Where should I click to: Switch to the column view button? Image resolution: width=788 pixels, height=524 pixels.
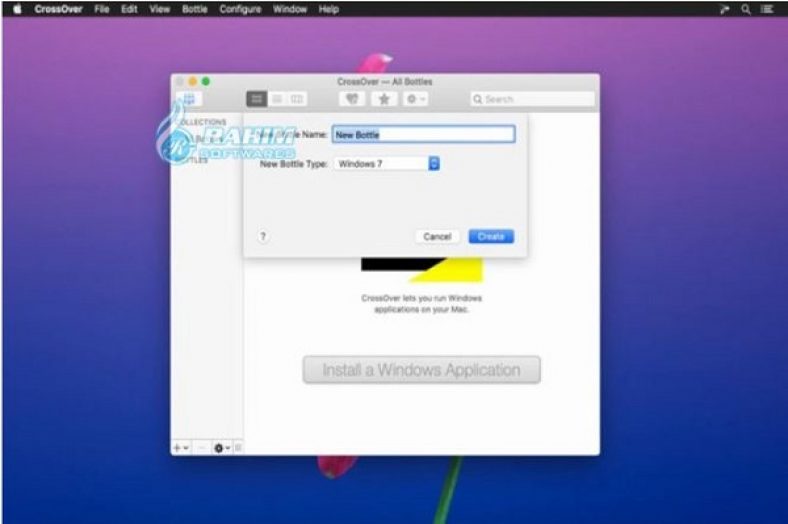click(x=297, y=99)
